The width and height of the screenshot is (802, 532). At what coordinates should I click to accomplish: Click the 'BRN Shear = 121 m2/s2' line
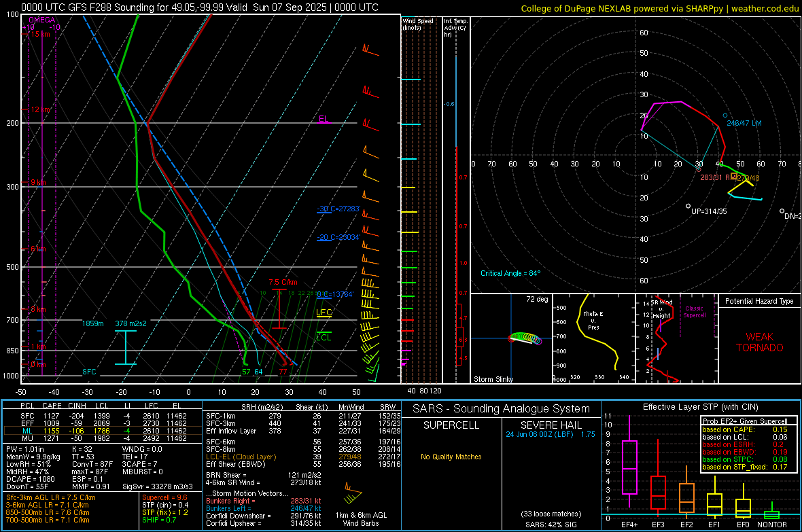[264, 475]
